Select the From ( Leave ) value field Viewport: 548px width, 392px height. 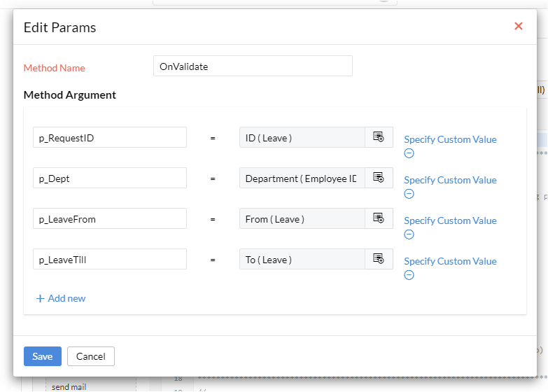[302, 219]
